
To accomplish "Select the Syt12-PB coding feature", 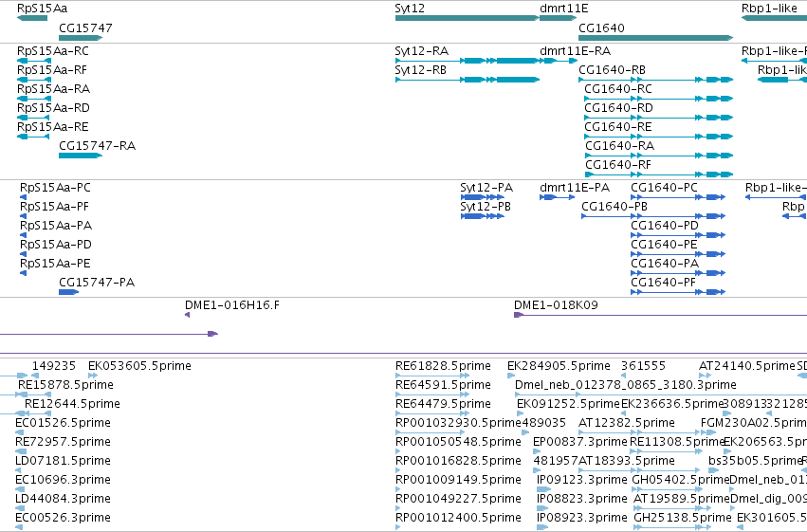I will click(483, 216).
